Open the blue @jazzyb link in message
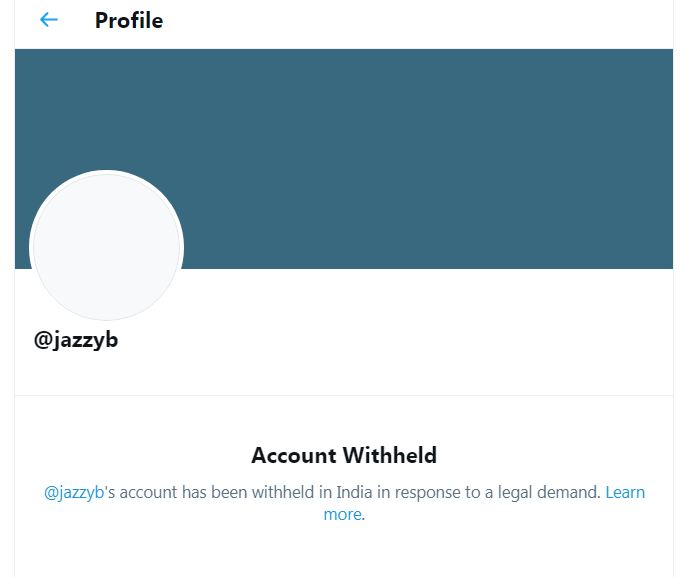 74,492
